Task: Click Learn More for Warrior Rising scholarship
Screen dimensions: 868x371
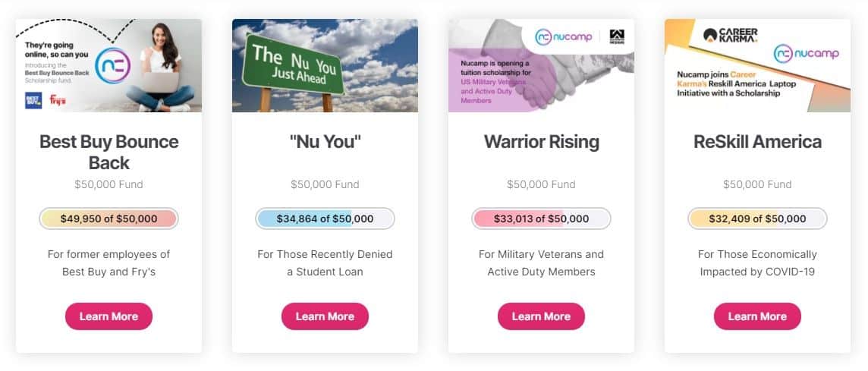Action: [541, 316]
